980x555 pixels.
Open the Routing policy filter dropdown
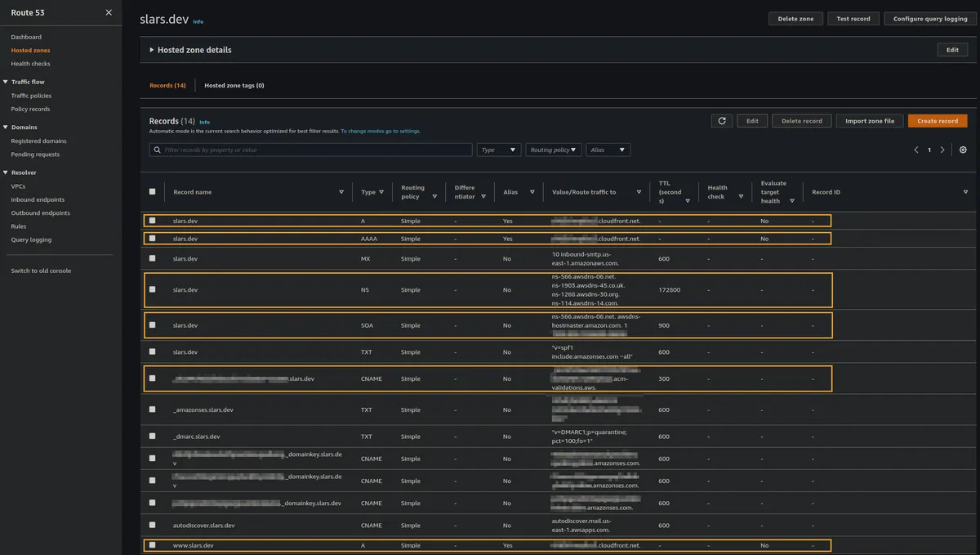coord(554,150)
